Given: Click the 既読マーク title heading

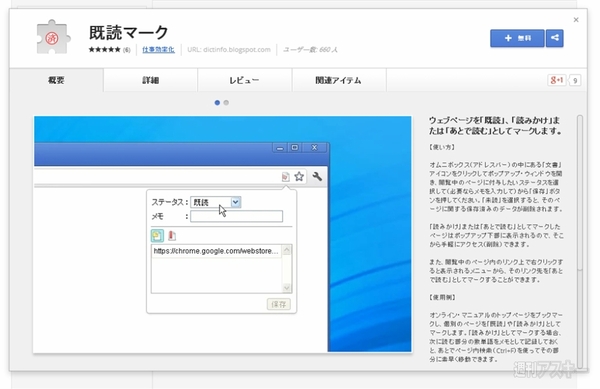Looking at the screenshot, I should tap(129, 33).
